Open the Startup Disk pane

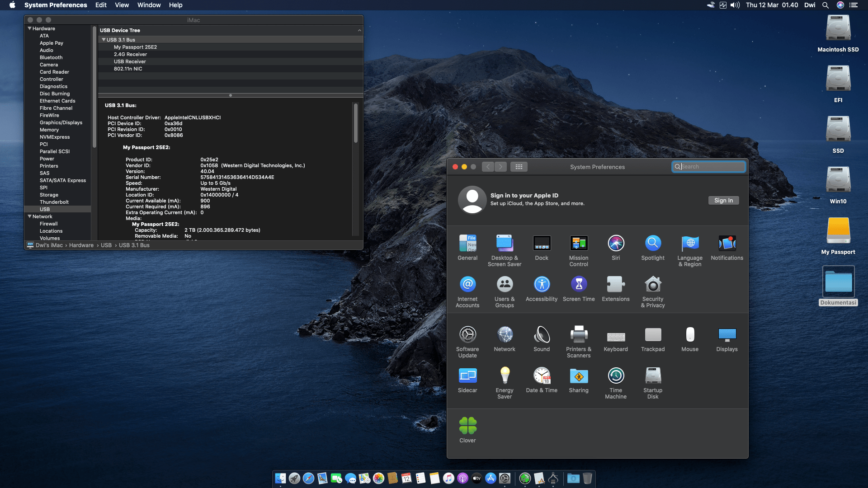(652, 375)
